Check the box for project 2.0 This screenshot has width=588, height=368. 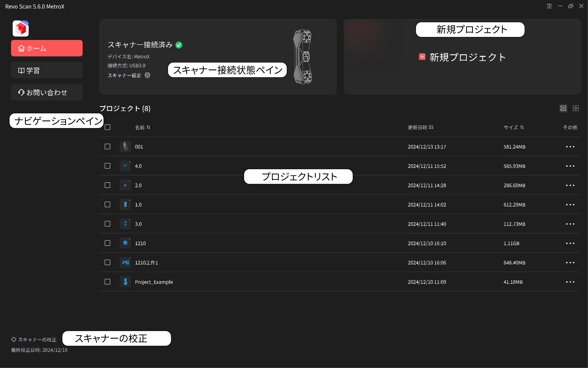coord(107,185)
